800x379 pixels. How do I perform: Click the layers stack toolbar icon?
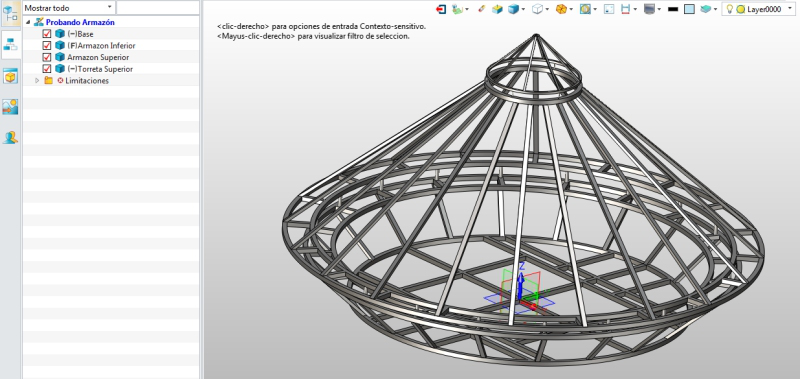click(x=706, y=9)
